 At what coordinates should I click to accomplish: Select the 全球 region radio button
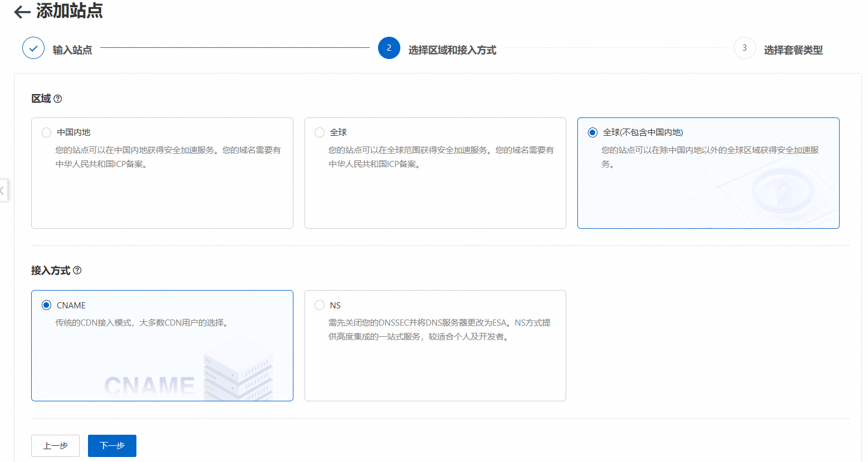point(320,132)
